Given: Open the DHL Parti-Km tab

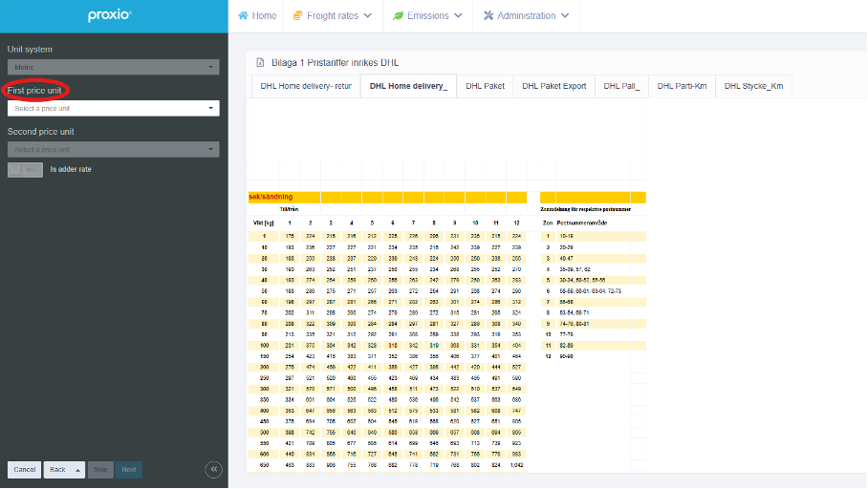Looking at the screenshot, I should [682, 86].
